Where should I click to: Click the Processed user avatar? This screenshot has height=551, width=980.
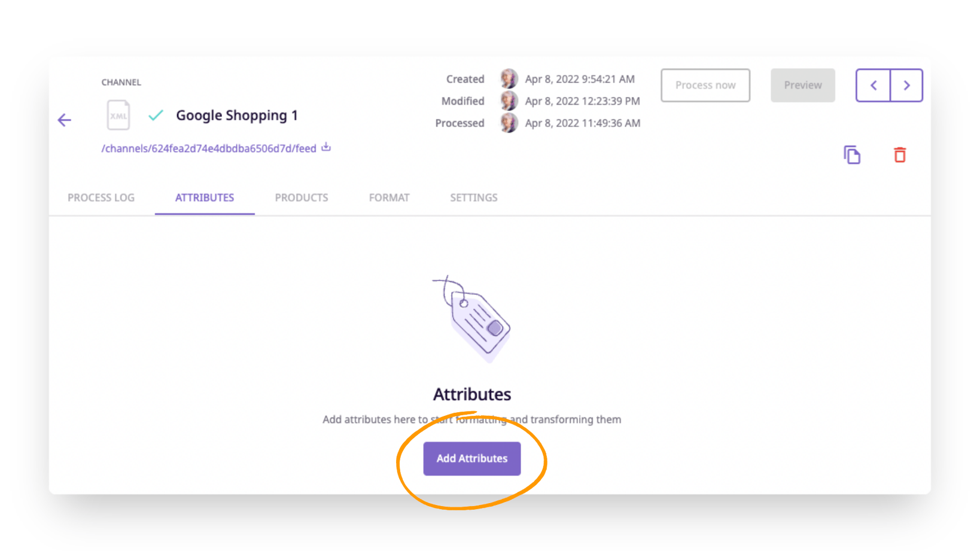coord(508,123)
